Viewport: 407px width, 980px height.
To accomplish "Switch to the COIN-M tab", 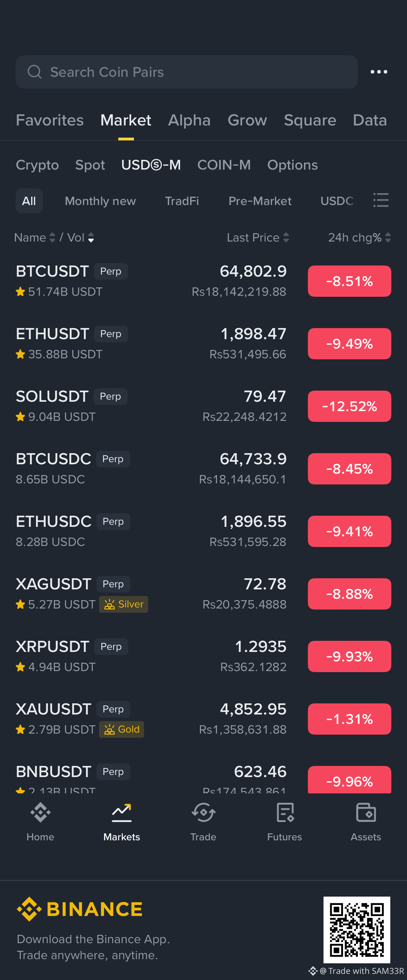I will (224, 165).
